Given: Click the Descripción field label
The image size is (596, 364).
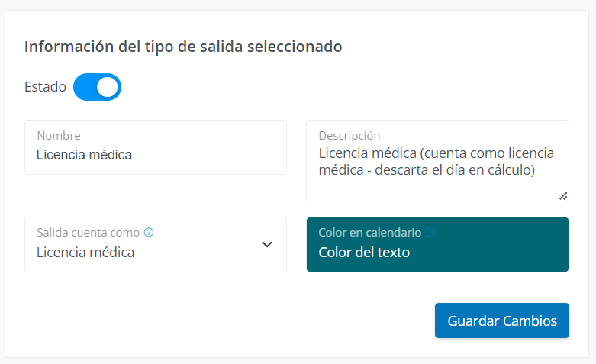Looking at the screenshot, I should pyautogui.click(x=350, y=136).
